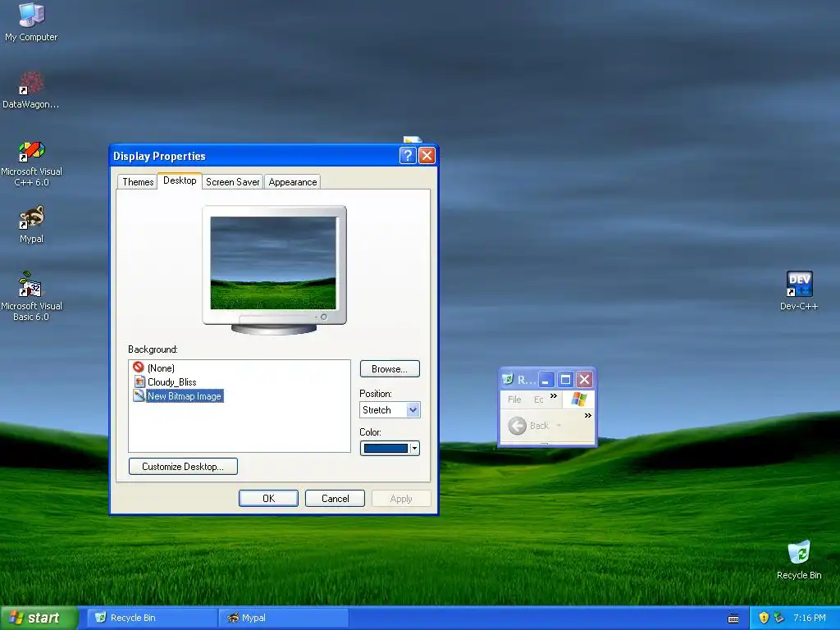Viewport: 840px width, 630px height.
Task: Select the Dev-C++ desktop shortcut
Action: coord(799,290)
